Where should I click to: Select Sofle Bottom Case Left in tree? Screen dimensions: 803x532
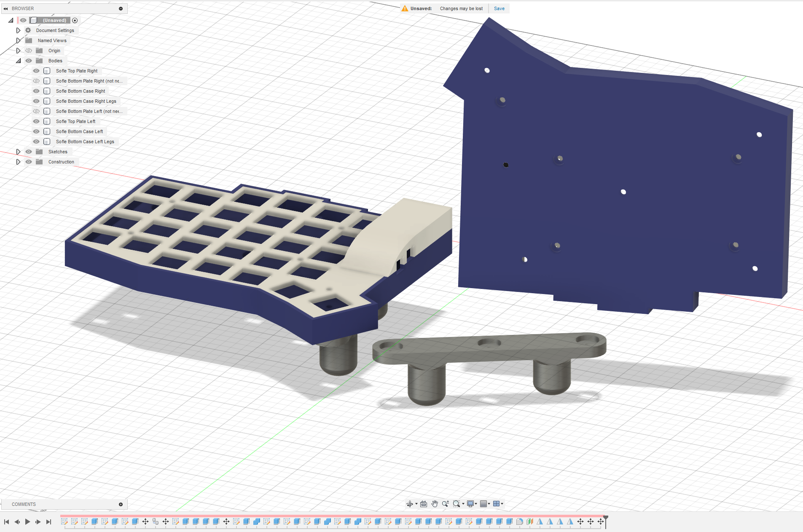(79, 131)
